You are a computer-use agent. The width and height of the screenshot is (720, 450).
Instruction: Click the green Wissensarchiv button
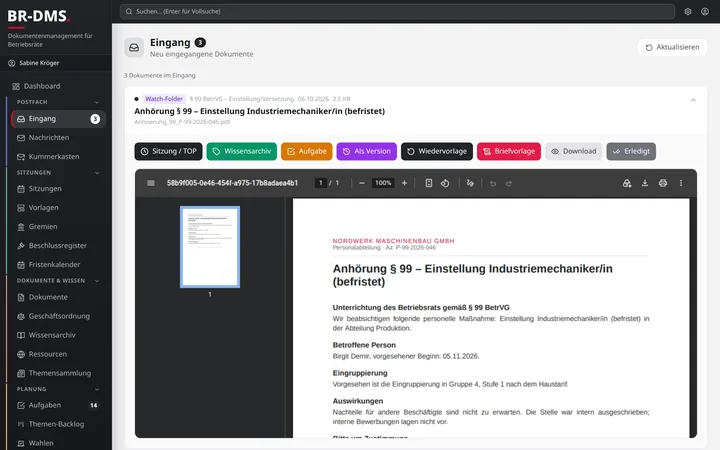click(x=242, y=152)
